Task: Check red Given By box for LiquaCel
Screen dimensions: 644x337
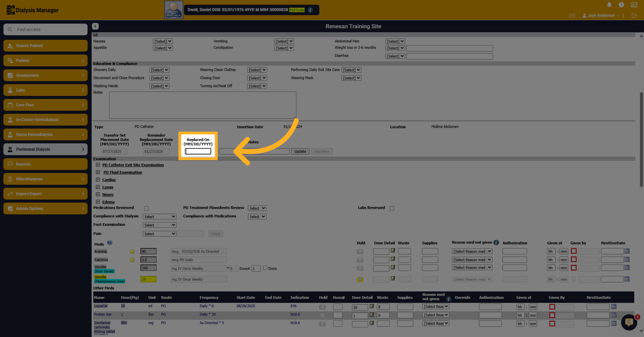Action: point(552,307)
